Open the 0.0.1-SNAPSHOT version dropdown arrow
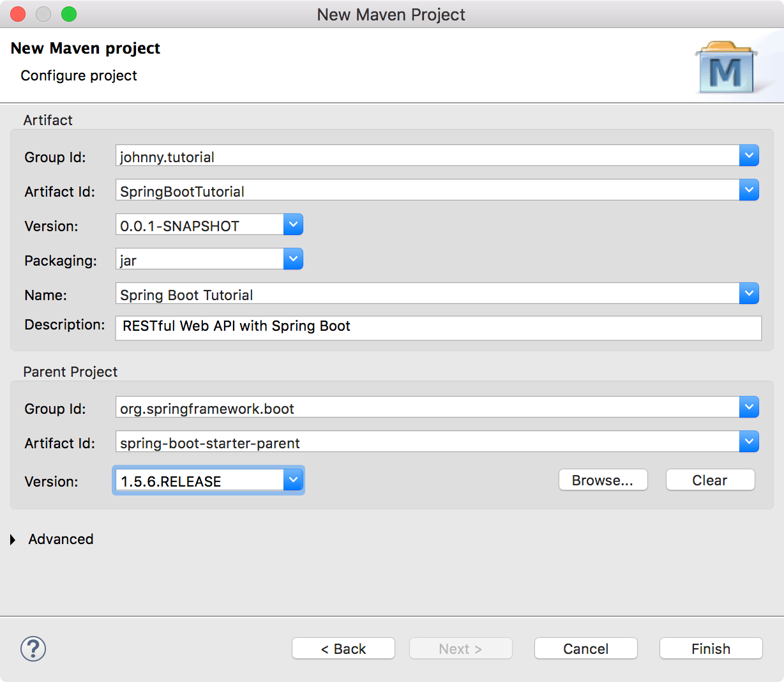 pyautogui.click(x=293, y=224)
